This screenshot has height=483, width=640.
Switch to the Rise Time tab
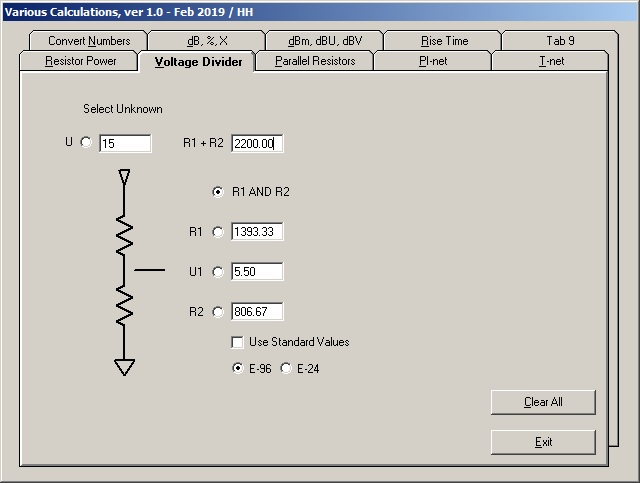444,41
